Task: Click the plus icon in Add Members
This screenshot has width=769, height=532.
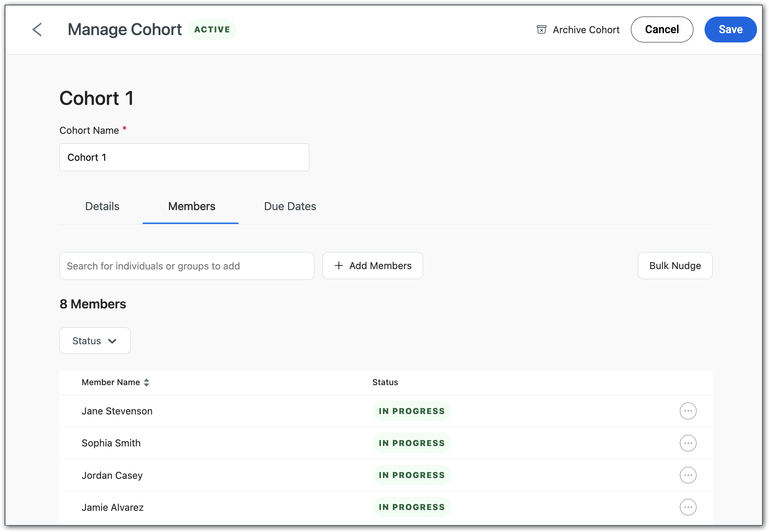Action: [x=339, y=266]
